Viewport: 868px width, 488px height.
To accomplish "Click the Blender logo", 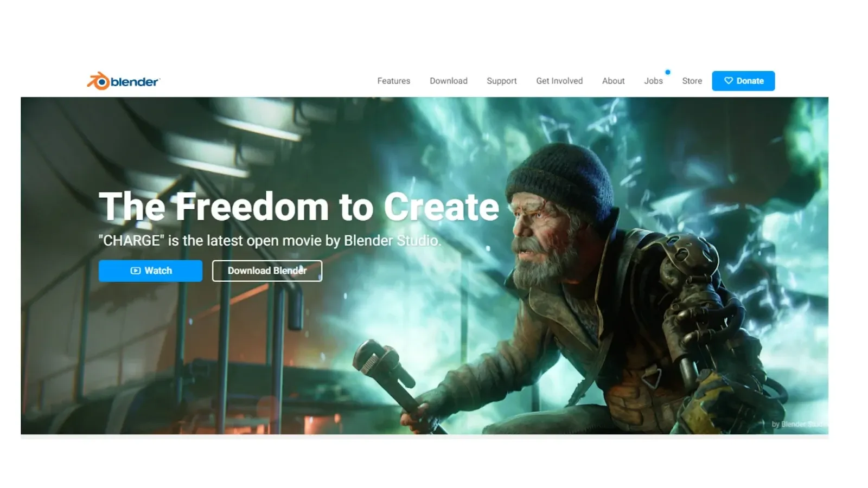I will tap(123, 81).
